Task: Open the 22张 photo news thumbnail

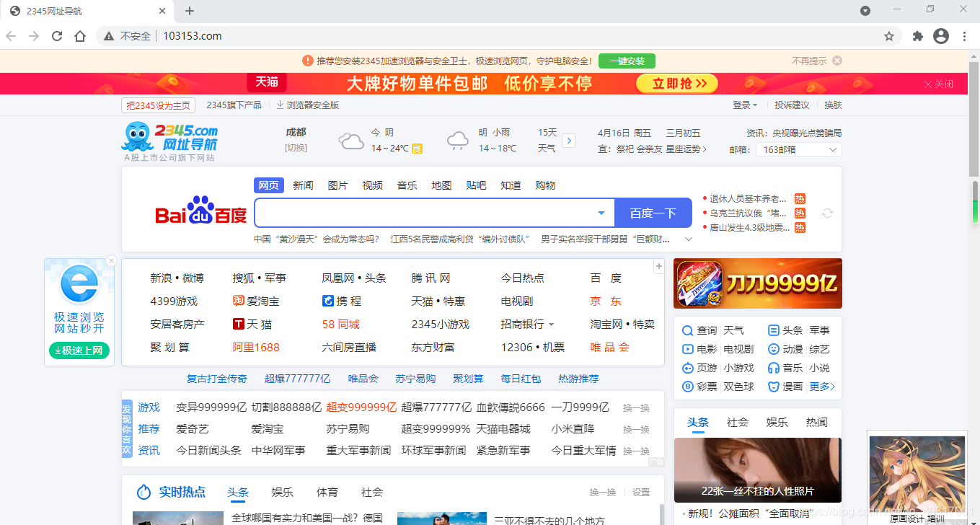Action: point(758,470)
